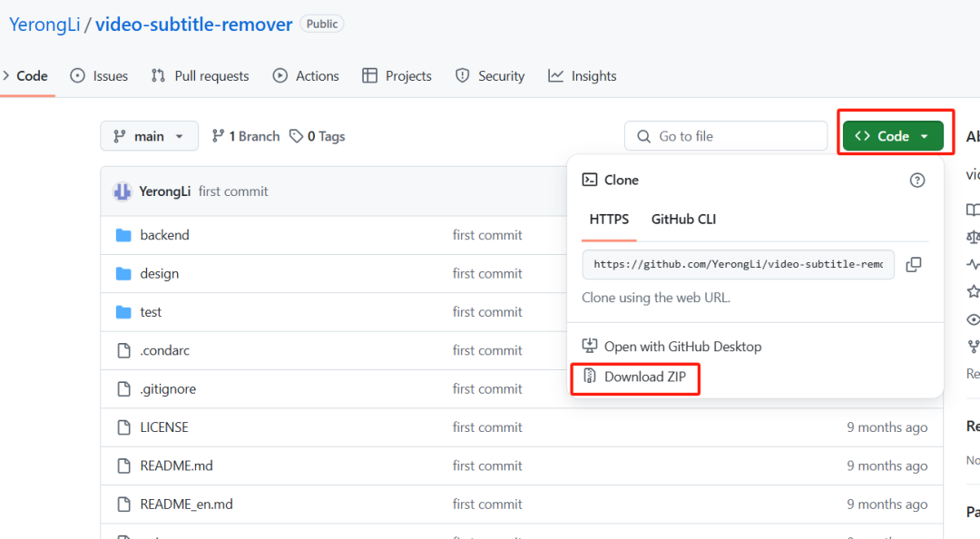
Task: Click the file icon beside .condarc
Action: 123,351
